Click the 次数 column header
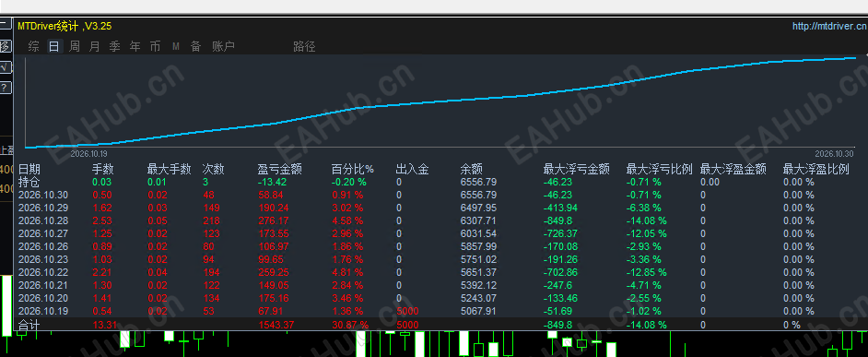The image size is (868, 357). 214,169
